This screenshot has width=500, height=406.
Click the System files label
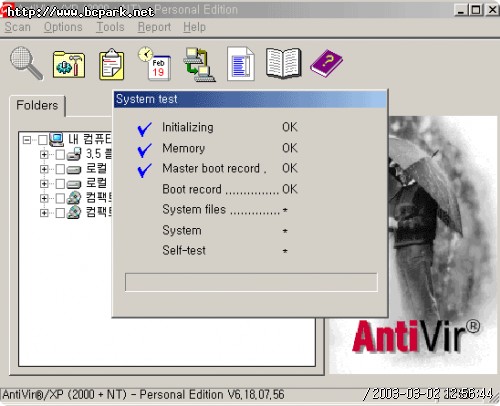tap(194, 210)
